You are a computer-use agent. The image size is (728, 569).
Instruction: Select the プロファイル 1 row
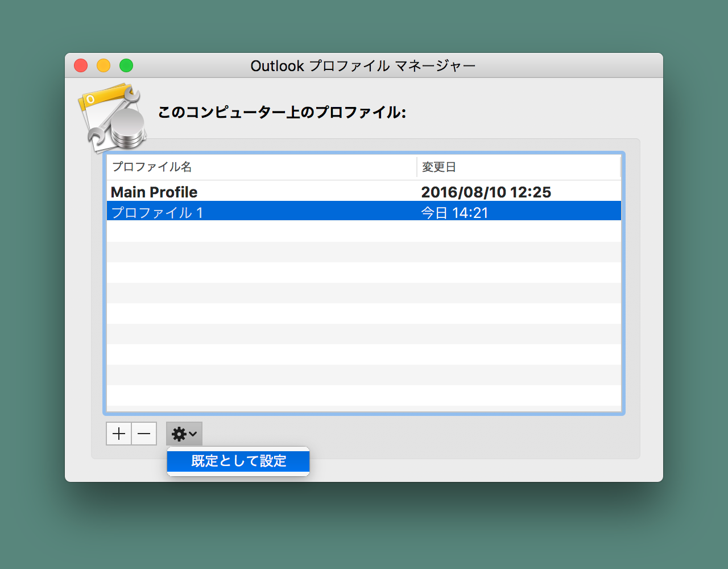click(364, 212)
